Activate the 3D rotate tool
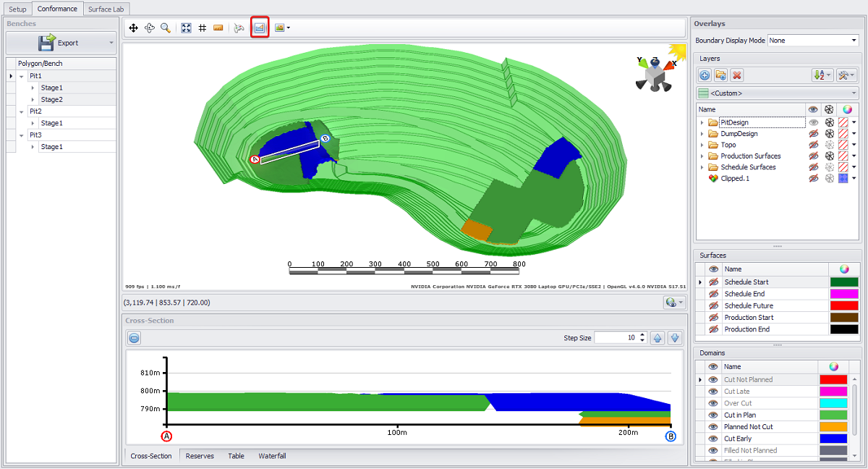The width and height of the screenshot is (868, 469). pyautogui.click(x=150, y=28)
